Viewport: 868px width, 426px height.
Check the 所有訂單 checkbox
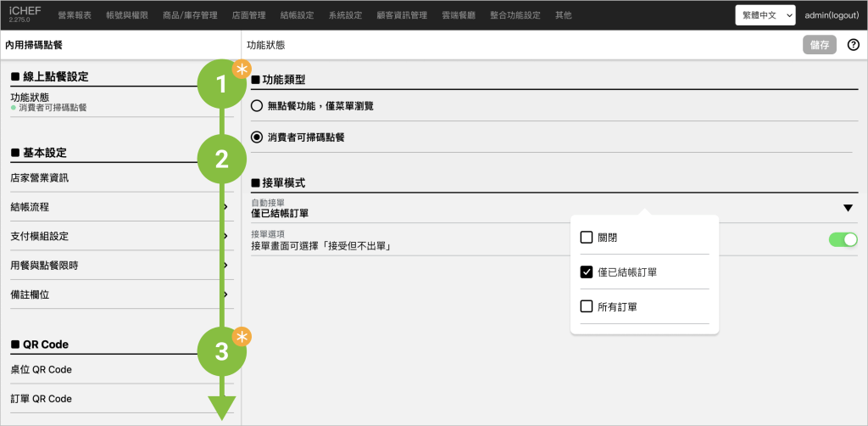point(586,306)
